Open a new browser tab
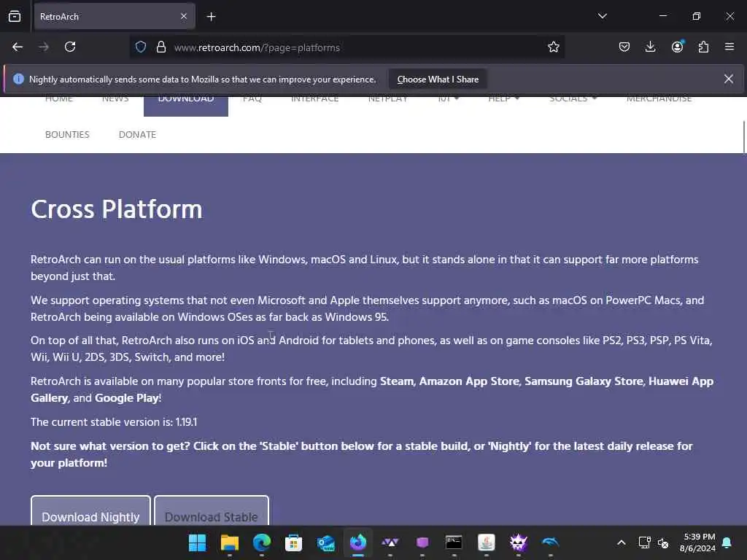747x560 pixels. coord(211,17)
